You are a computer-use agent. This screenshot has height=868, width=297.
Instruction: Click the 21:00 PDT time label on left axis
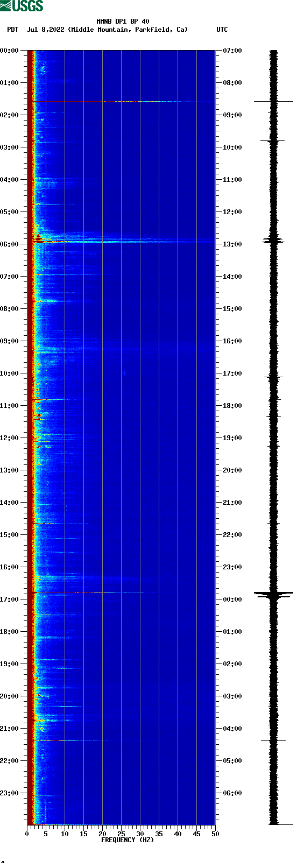(x=10, y=729)
